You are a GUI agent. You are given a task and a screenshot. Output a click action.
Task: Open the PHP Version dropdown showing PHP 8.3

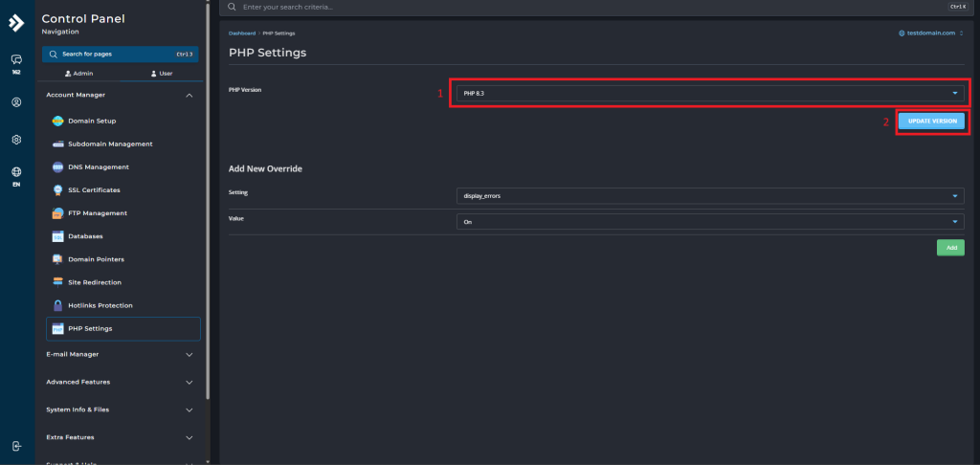(710, 94)
